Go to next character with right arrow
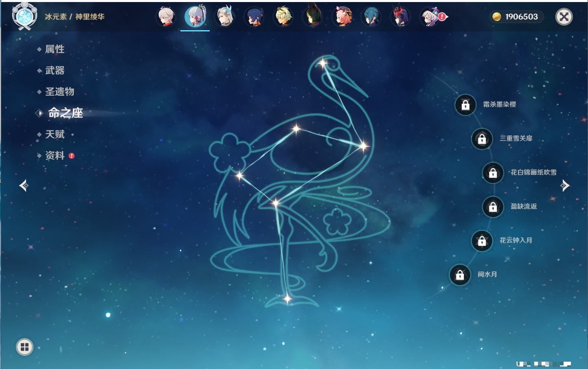 565,186
